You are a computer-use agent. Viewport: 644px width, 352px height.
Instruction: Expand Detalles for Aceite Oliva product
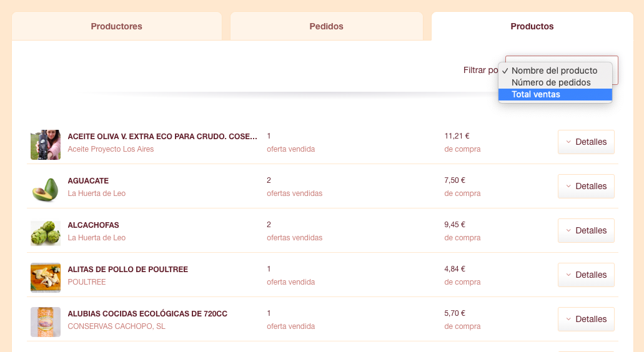[x=586, y=142]
